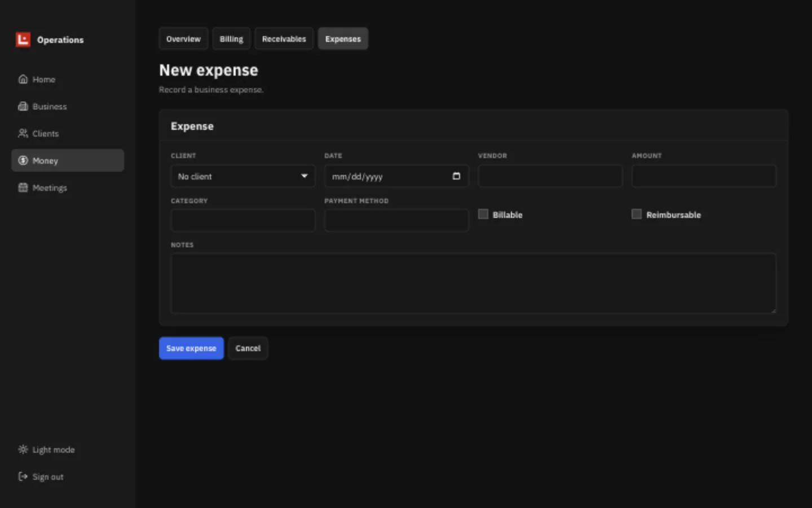Click the Home house icon

pos(23,79)
